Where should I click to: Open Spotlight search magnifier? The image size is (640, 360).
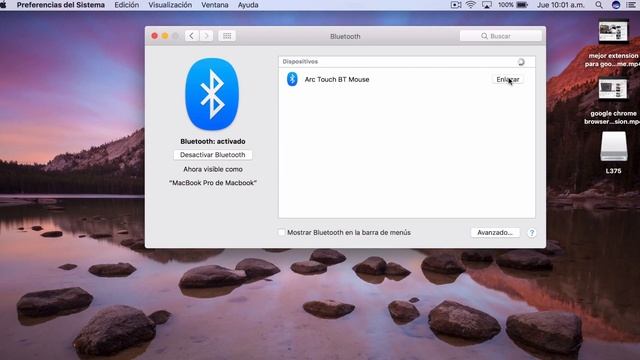coord(599,5)
